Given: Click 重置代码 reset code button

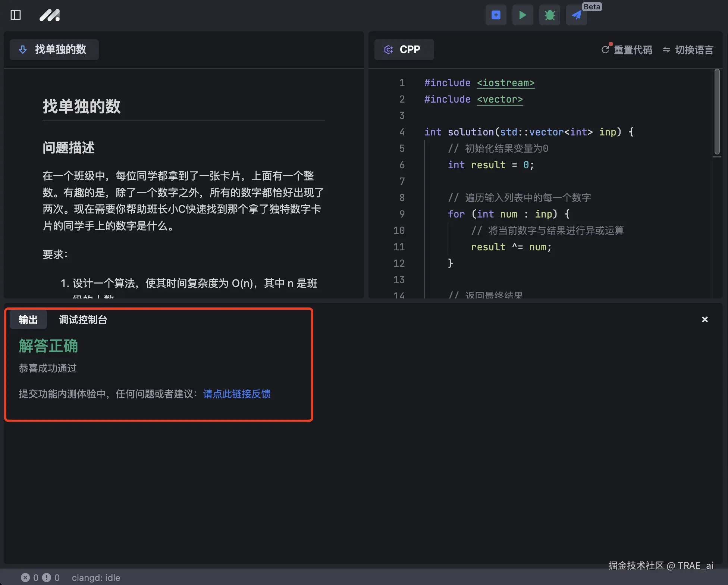Looking at the screenshot, I should click(633, 50).
